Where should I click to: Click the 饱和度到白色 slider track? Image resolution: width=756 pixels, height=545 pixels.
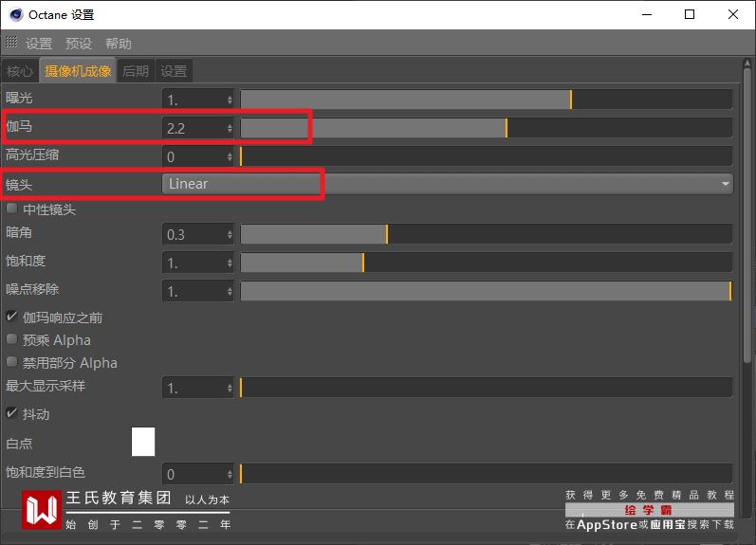point(487,474)
